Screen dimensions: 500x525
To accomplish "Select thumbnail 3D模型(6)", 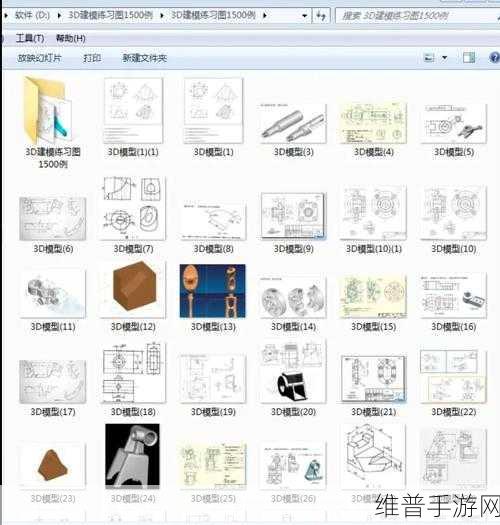I will coord(53,219).
